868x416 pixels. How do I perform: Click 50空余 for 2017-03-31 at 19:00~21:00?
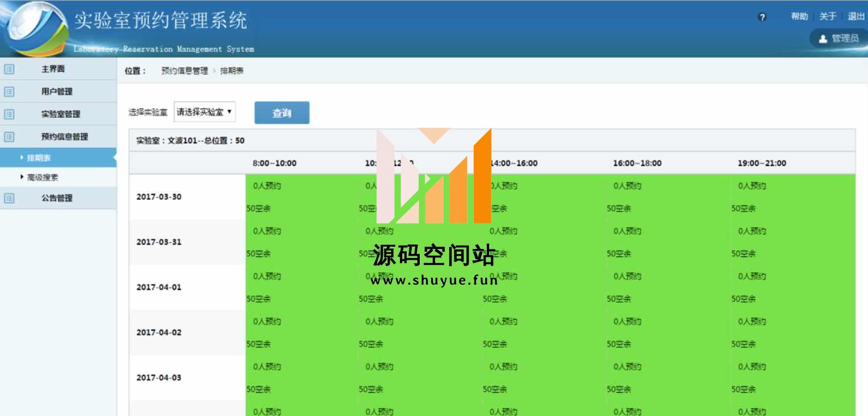pyautogui.click(x=744, y=253)
